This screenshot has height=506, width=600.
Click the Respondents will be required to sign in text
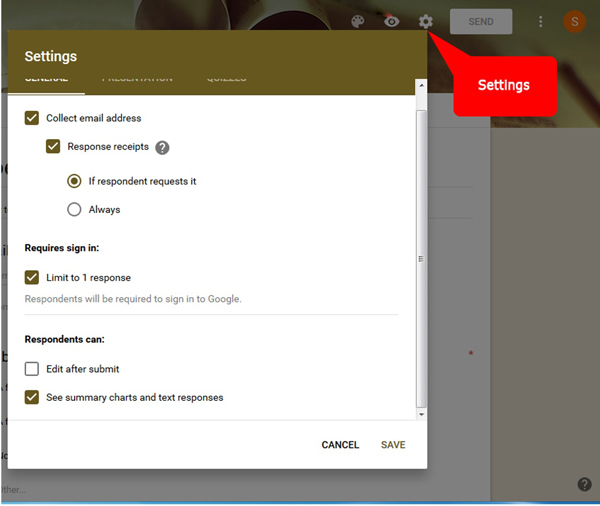pyautogui.click(x=133, y=299)
